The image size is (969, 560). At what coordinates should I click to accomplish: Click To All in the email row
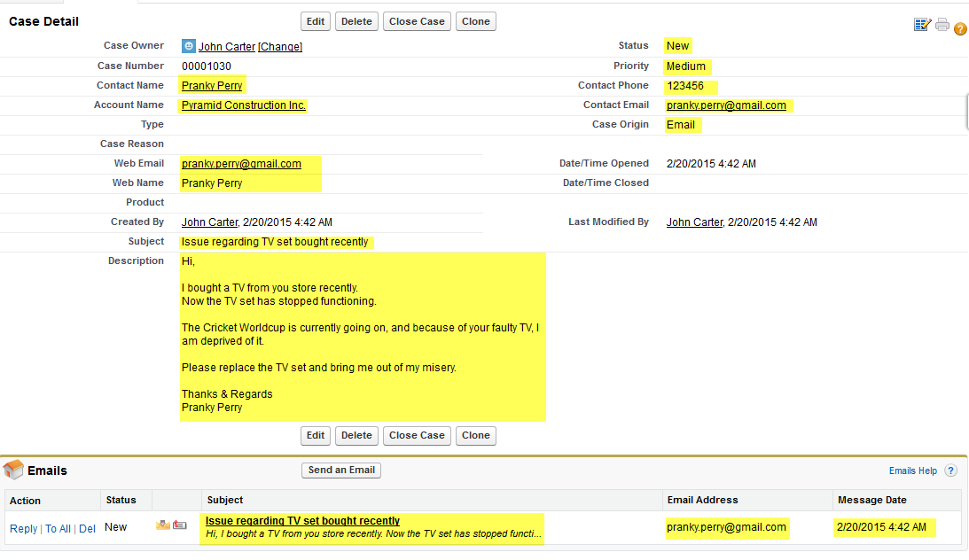tap(58, 529)
